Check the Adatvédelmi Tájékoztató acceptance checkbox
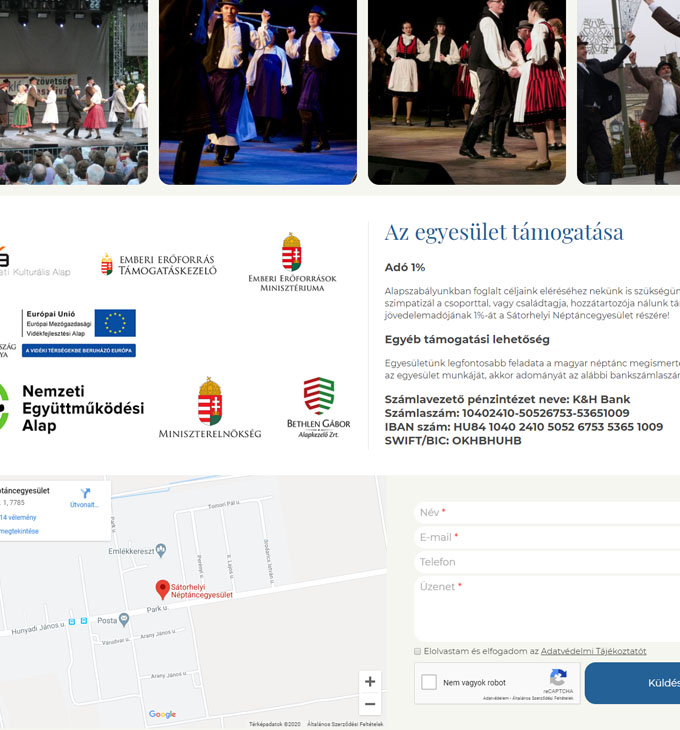Viewport: 680px width, 730px height. (x=417, y=651)
